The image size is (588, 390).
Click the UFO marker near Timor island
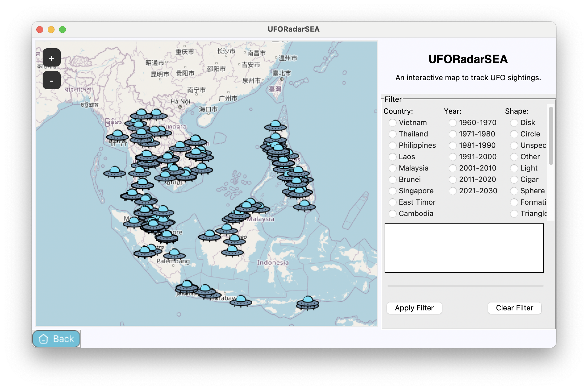pyautogui.click(x=307, y=303)
